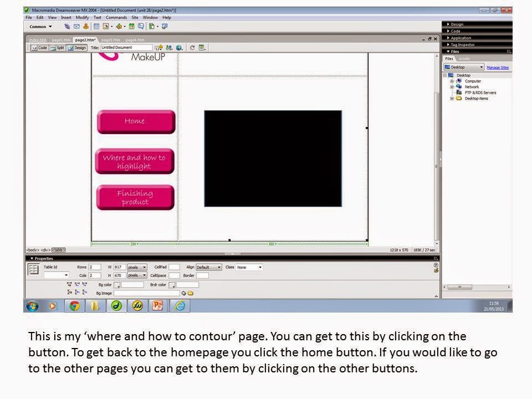The width and height of the screenshot is (532, 399).
Task: Open the Align Default dropdown
Action: [x=209, y=267]
